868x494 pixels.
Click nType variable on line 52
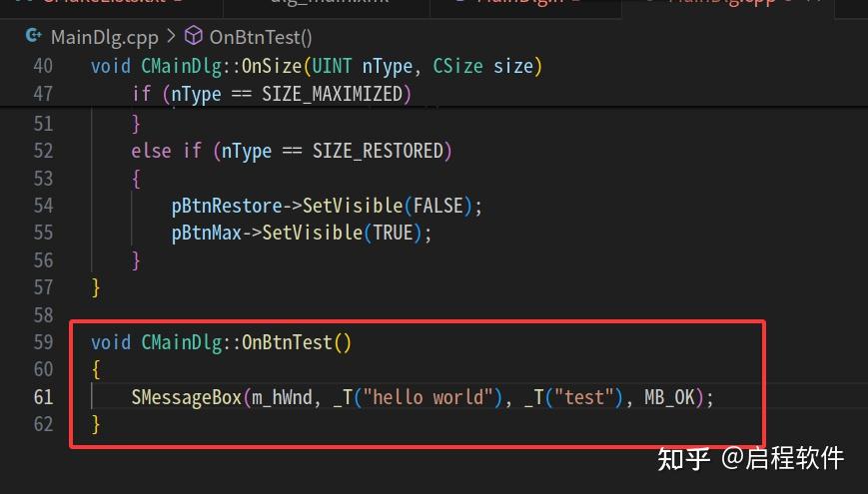(x=247, y=151)
